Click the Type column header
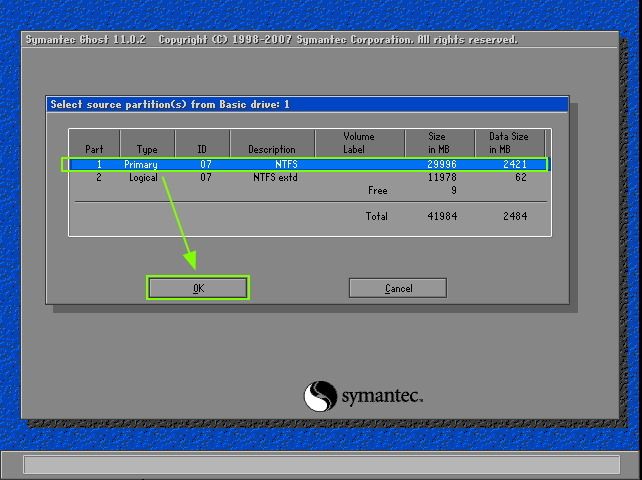642x480 pixels. 147,143
